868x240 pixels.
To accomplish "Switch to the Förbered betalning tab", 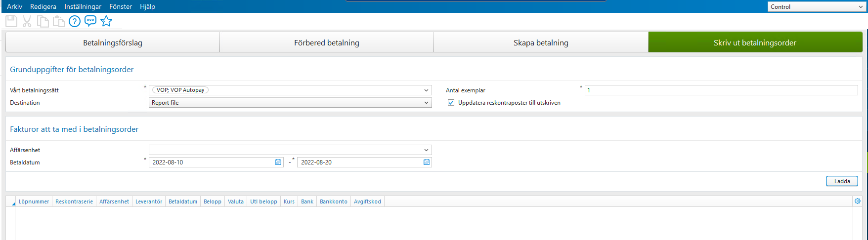I will coord(327,42).
